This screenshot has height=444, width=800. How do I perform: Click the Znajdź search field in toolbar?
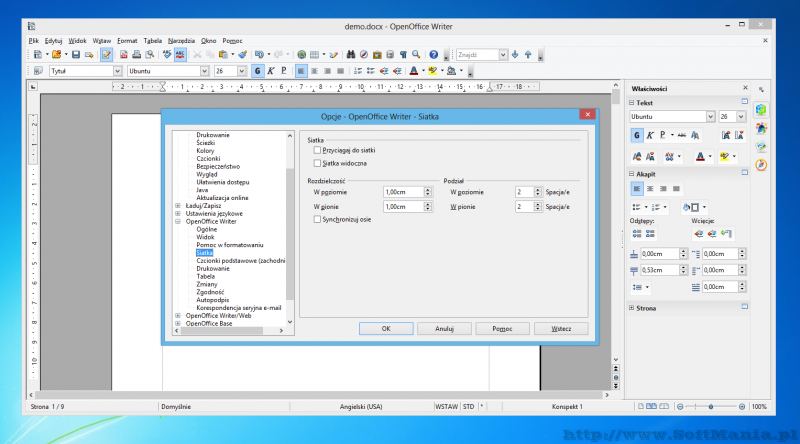[x=478, y=55]
